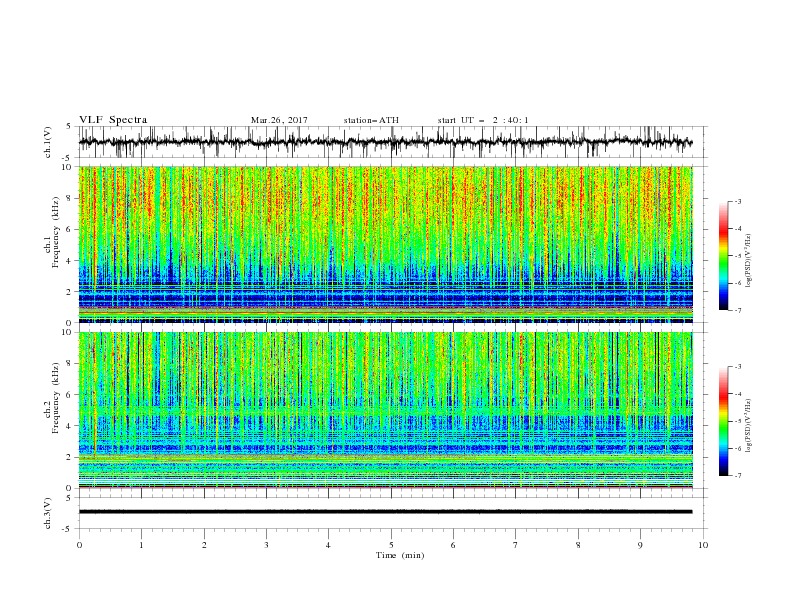792x612 pixels.
Task: Click the 'station=ATH' label
Action: [371, 120]
